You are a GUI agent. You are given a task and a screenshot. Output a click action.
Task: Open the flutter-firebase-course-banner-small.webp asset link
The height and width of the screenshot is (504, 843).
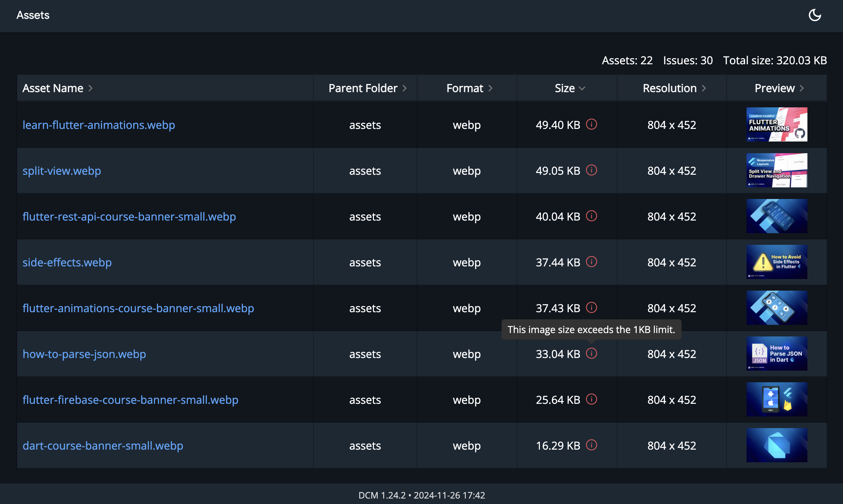tap(130, 399)
